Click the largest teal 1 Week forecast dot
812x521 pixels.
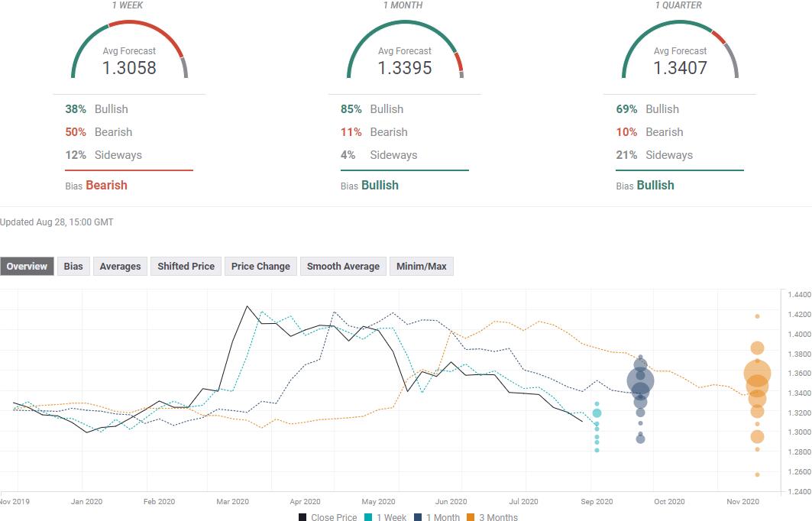tap(597, 413)
